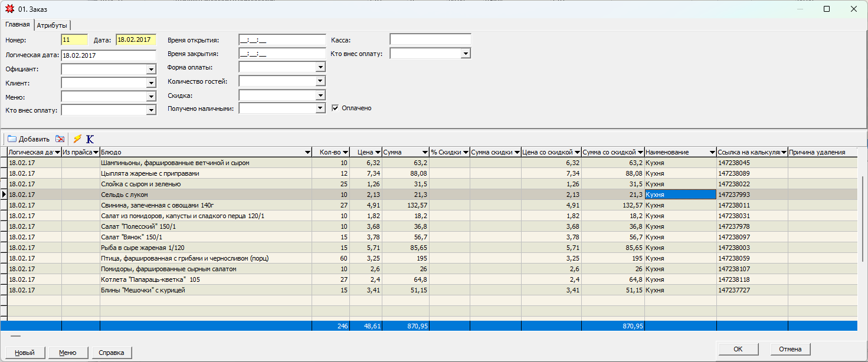
Task: Click the folder icon next to Добавить
Action: pos(12,139)
